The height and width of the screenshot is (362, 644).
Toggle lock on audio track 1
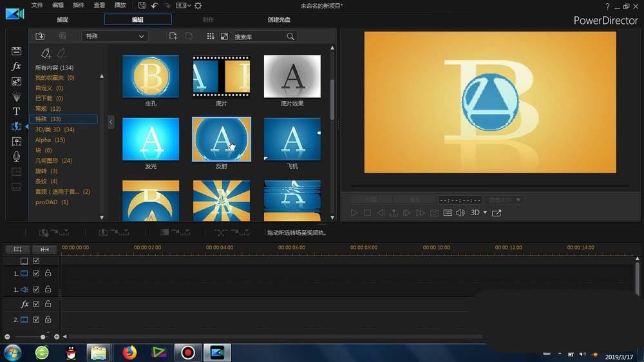pos(48,289)
